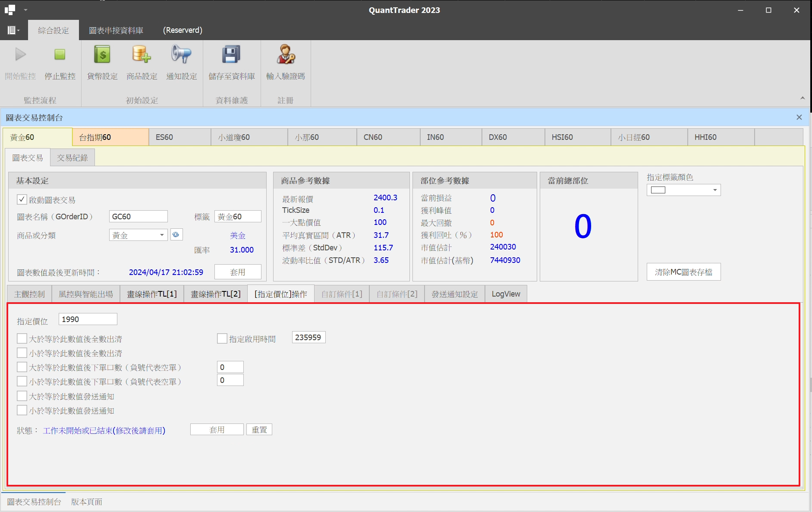
Task: Enable 大於等於此數值後全數出清 checkbox
Action: pyautogui.click(x=22, y=338)
